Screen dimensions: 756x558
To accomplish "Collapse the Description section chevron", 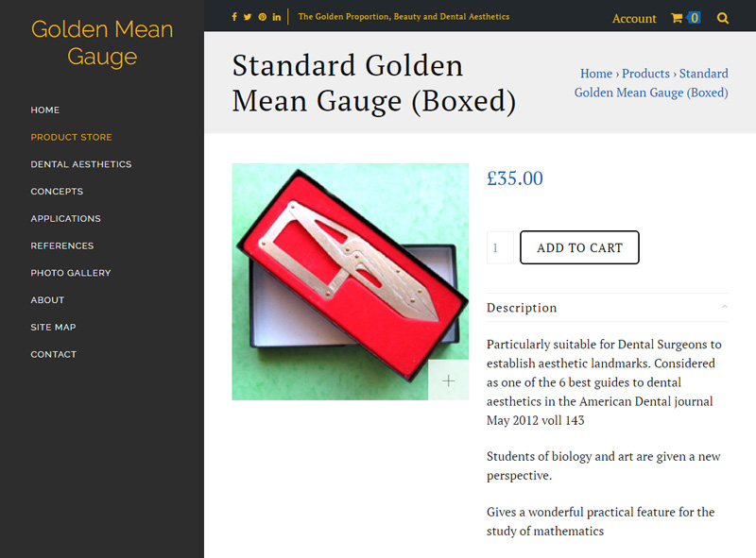I will [724, 307].
